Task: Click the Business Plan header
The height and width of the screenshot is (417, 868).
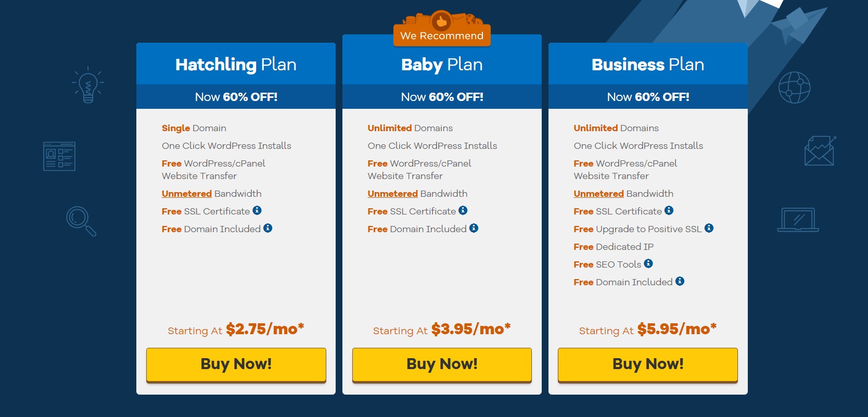Action: click(x=647, y=64)
